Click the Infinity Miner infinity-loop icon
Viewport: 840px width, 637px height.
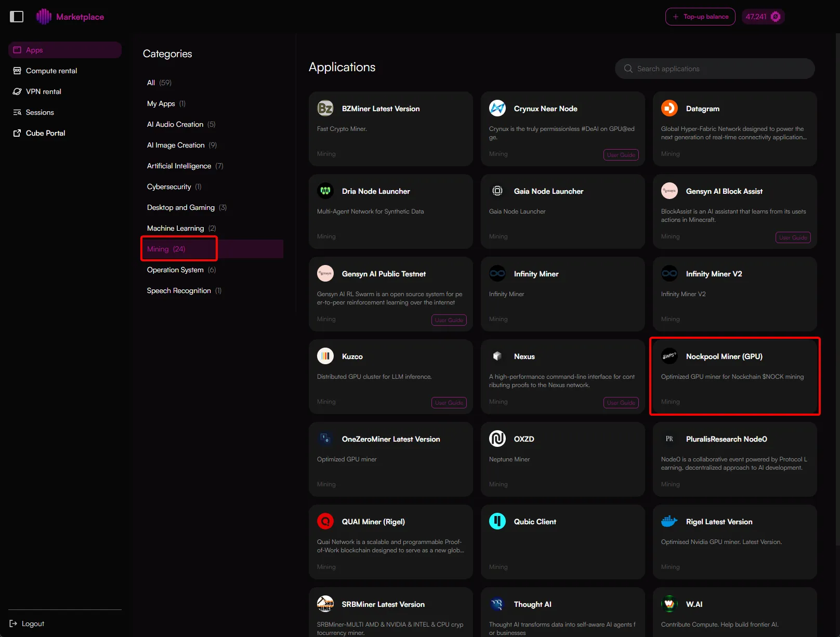(x=497, y=273)
